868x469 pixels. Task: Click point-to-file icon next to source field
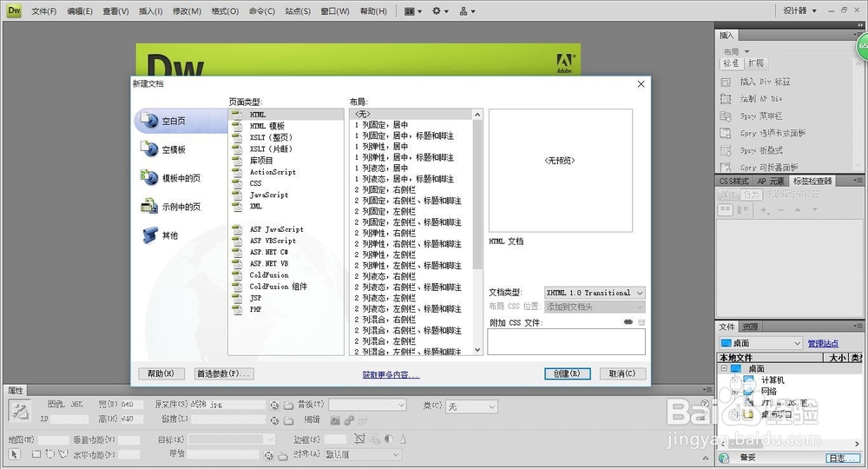point(274,406)
